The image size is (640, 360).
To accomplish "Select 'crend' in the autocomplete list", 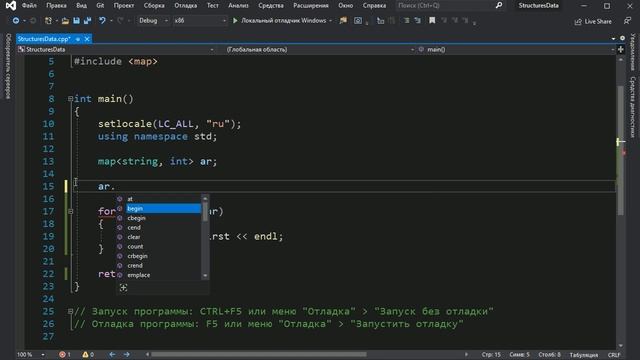I will coord(159,265).
